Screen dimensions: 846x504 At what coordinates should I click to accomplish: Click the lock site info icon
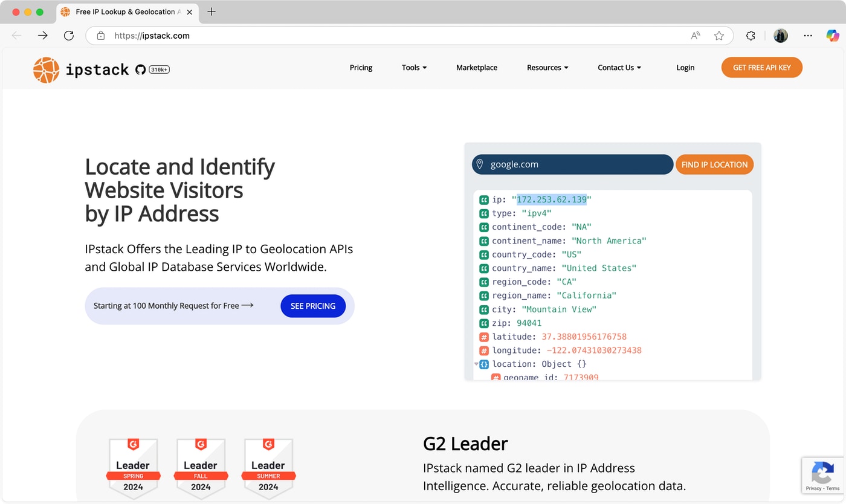click(101, 36)
